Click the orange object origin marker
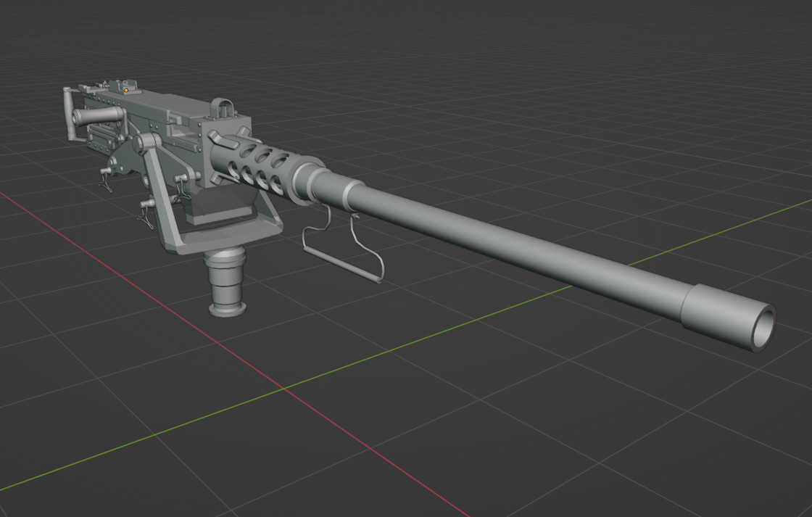812x517 pixels. pyautogui.click(x=127, y=88)
